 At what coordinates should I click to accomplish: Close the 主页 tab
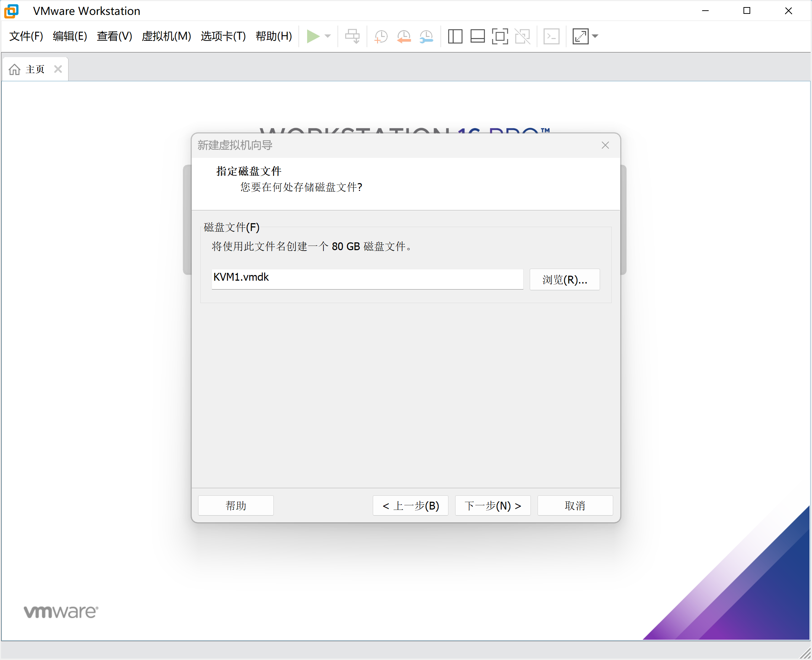(58, 69)
